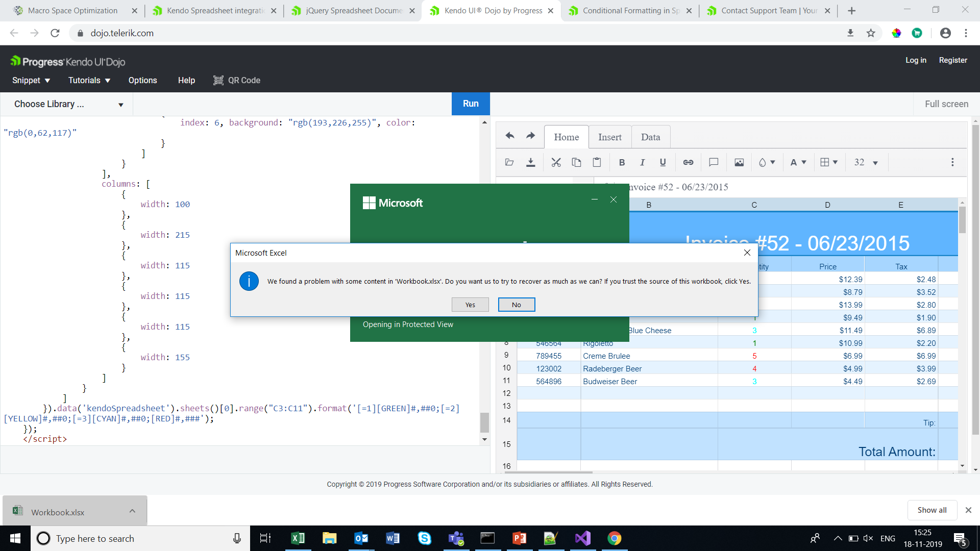
Task: Toggle bold formatting in spreadsheet
Action: point(622,162)
